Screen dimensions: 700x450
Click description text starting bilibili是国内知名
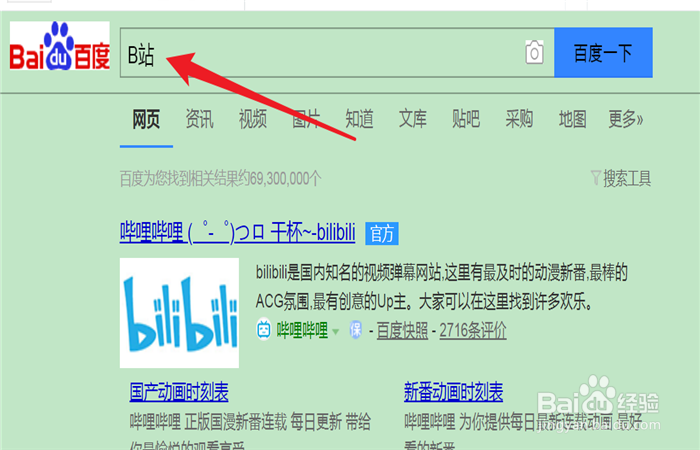[442, 288]
